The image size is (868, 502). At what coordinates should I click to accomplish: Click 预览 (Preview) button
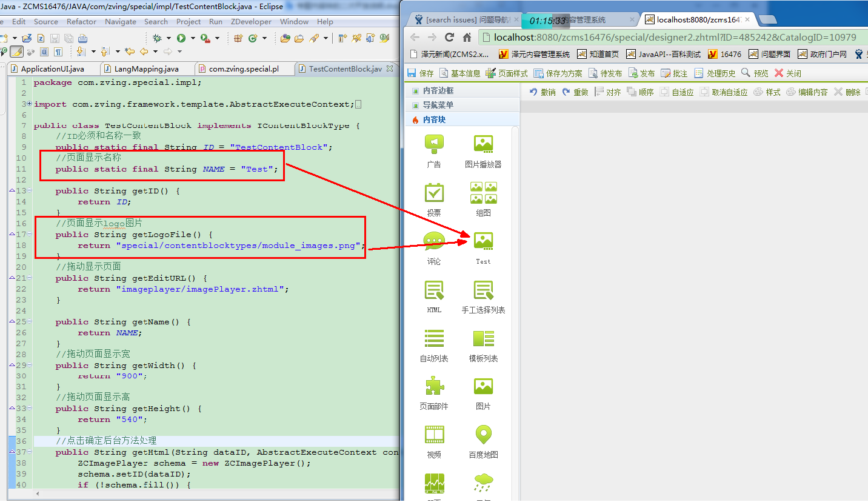coord(755,73)
